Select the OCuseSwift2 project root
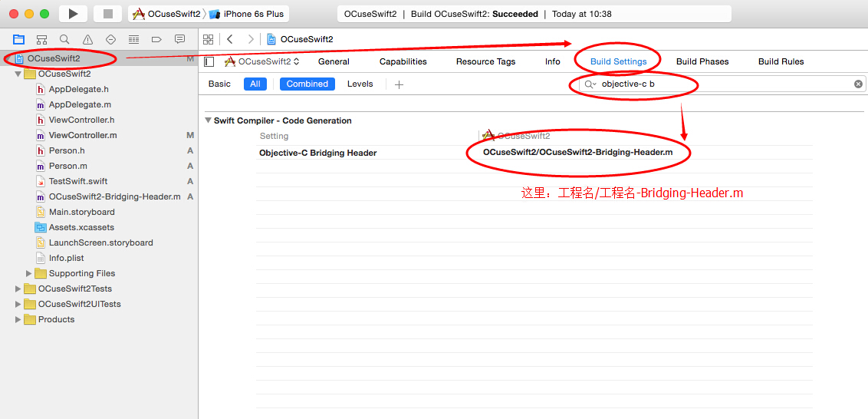The width and height of the screenshot is (868, 419). click(x=54, y=58)
